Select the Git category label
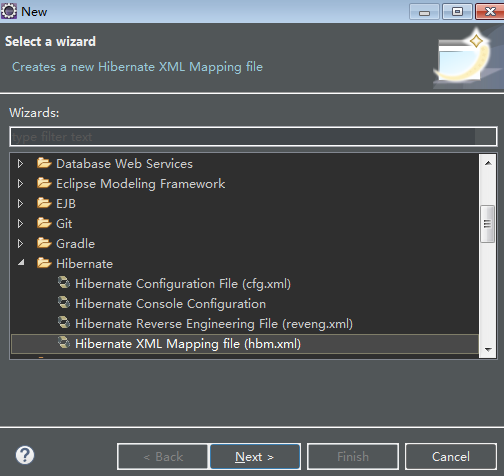The image size is (504, 476). click(x=64, y=224)
